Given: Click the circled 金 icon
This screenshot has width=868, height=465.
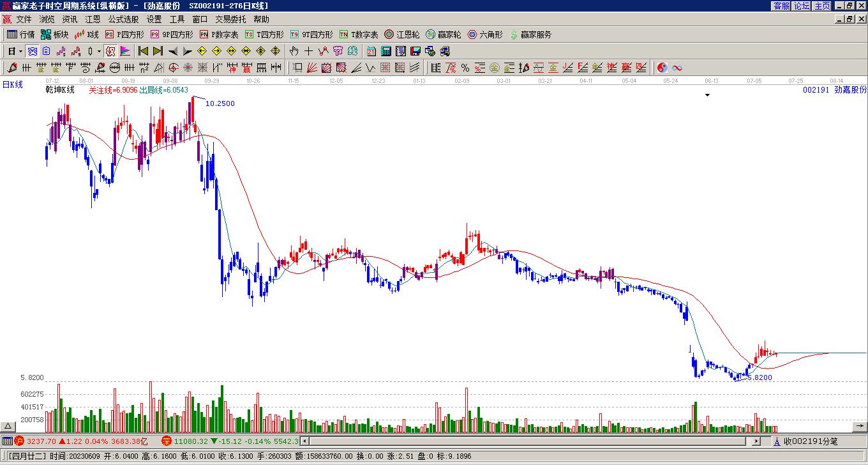Looking at the screenshot, I should [x=495, y=67].
